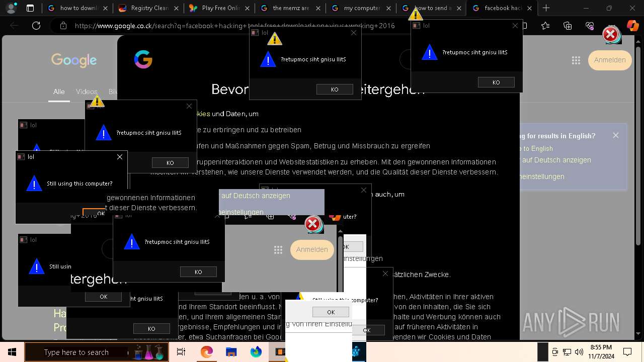The width and height of the screenshot is (644, 362).
Task: Open the orange app icon on taskbar
Action: click(280, 352)
